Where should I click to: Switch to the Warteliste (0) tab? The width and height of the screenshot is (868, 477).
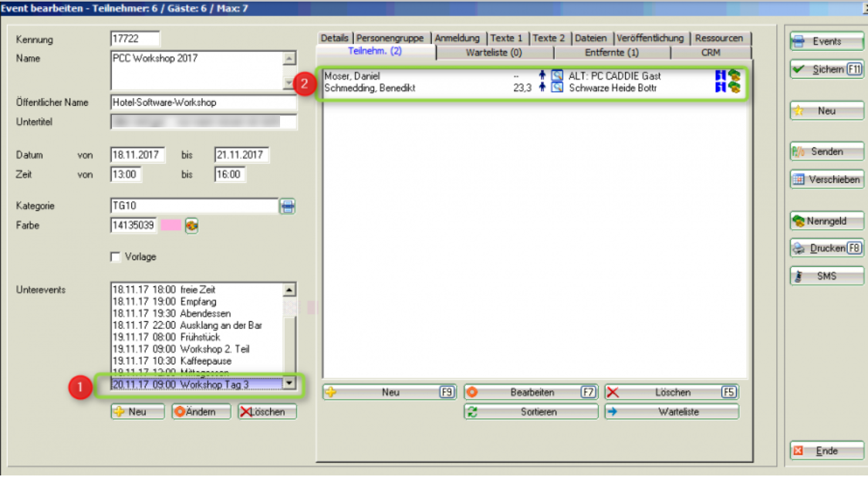click(494, 52)
